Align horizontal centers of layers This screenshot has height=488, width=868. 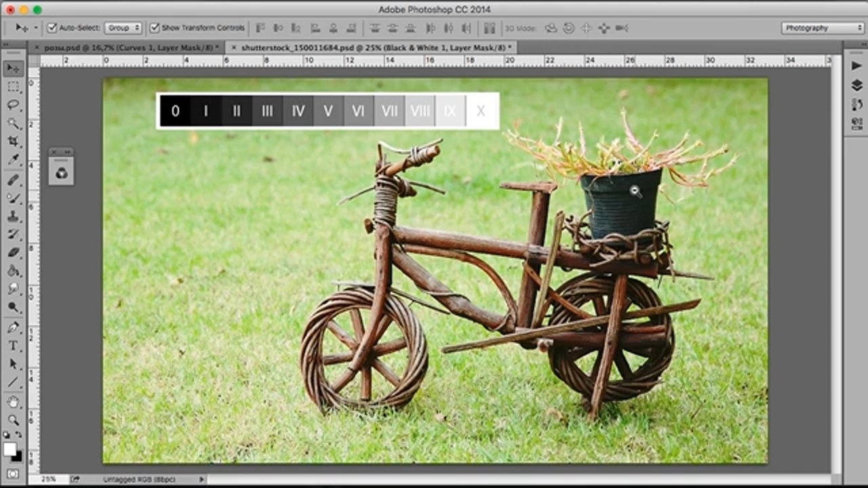[334, 28]
